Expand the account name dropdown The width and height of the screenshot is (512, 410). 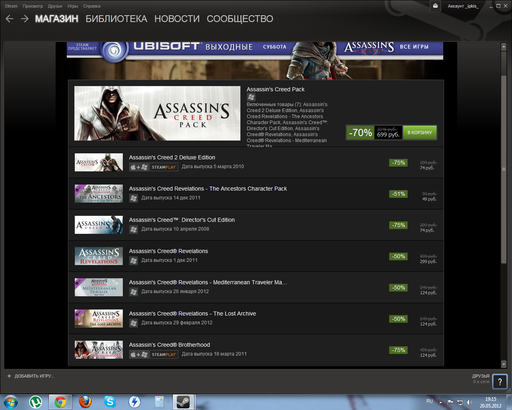(463, 6)
